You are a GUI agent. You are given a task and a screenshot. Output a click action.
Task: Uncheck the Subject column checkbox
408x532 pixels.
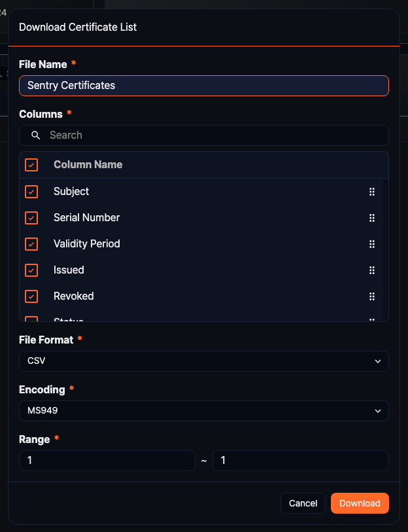click(31, 192)
